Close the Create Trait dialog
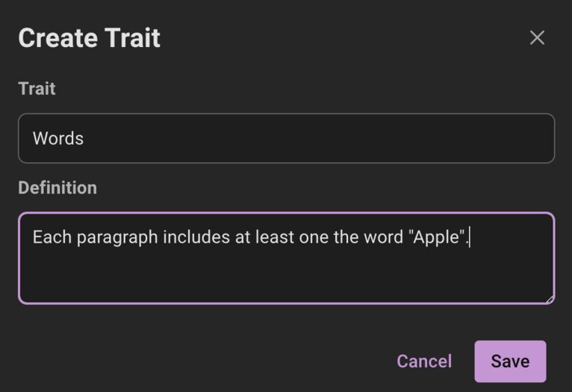Image resolution: width=572 pixels, height=392 pixels. pos(537,38)
